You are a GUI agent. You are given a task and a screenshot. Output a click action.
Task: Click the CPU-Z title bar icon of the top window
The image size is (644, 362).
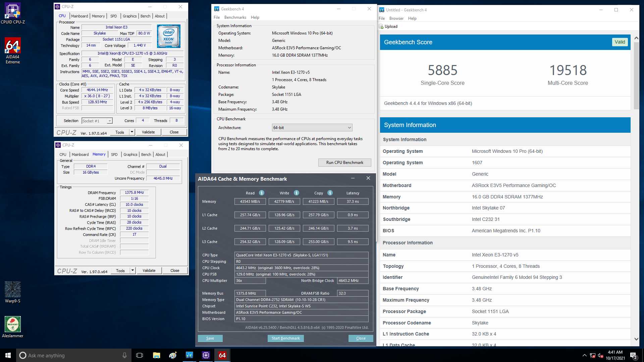click(58, 7)
